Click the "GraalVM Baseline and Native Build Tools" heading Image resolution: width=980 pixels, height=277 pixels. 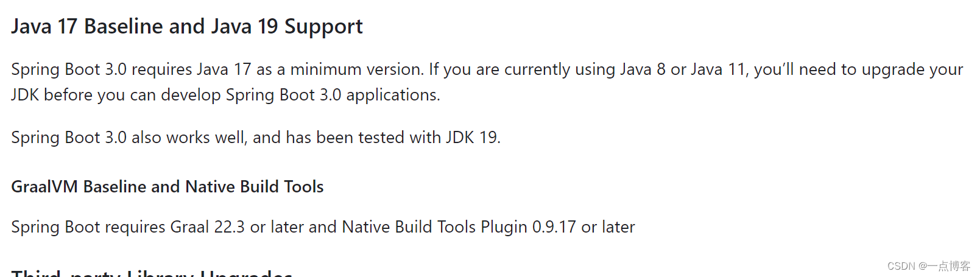[167, 187]
